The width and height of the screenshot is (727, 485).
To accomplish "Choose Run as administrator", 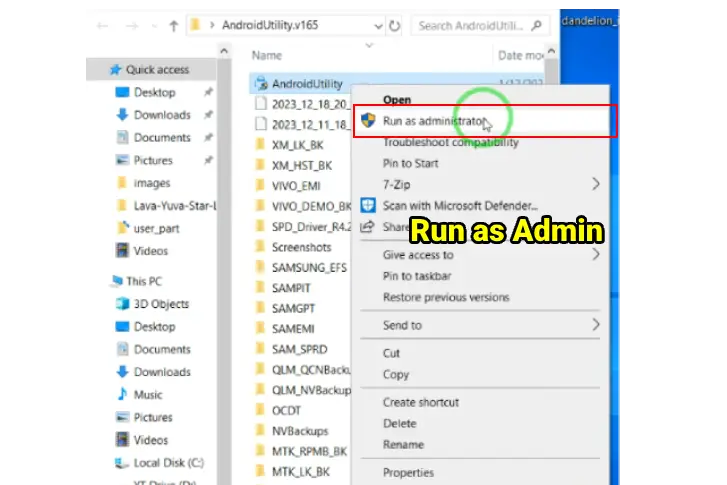I will (x=485, y=121).
